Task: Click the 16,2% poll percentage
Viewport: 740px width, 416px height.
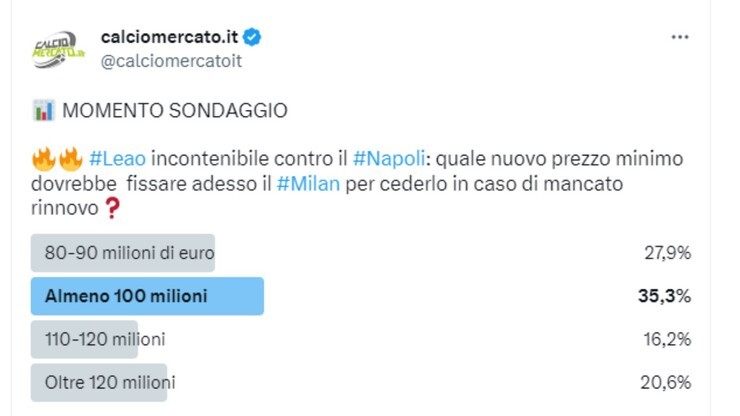Action: pos(668,339)
